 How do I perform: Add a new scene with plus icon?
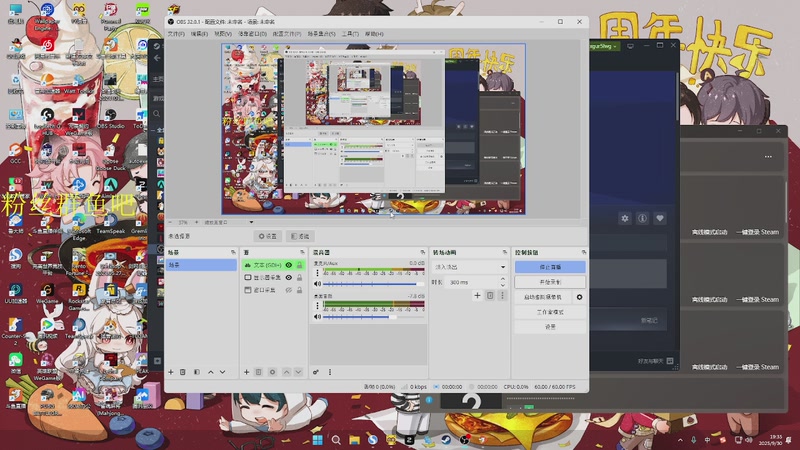[x=171, y=372]
